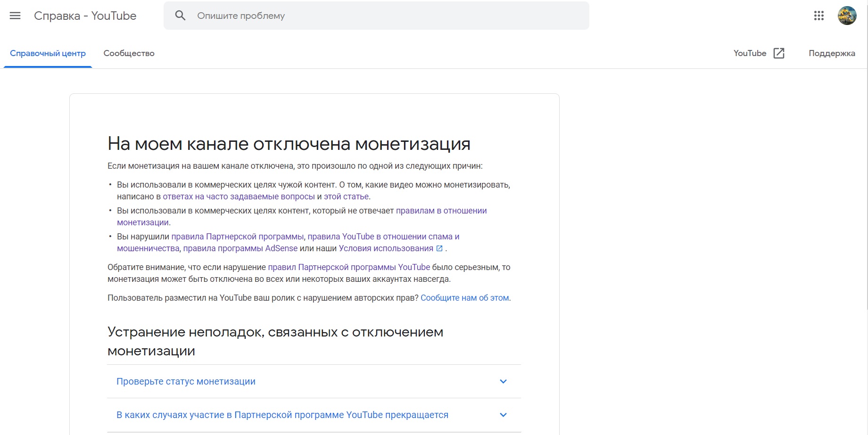
Task: Click the search magnifier icon
Action: click(x=181, y=16)
